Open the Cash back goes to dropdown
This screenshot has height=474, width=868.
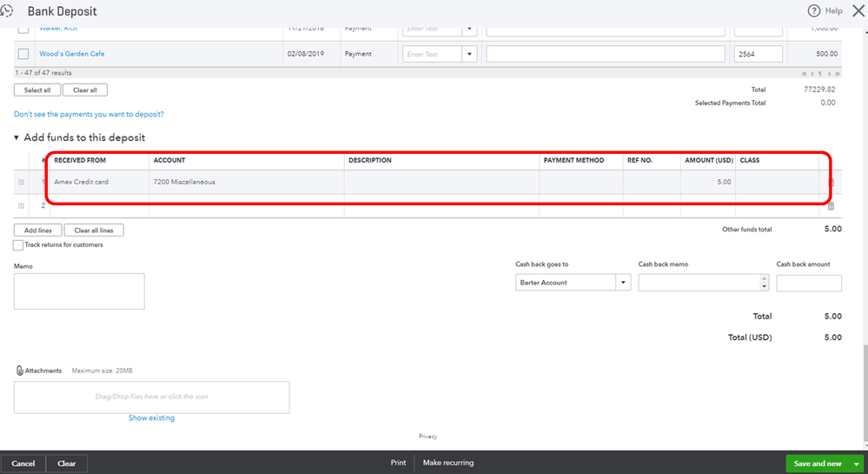(x=623, y=283)
